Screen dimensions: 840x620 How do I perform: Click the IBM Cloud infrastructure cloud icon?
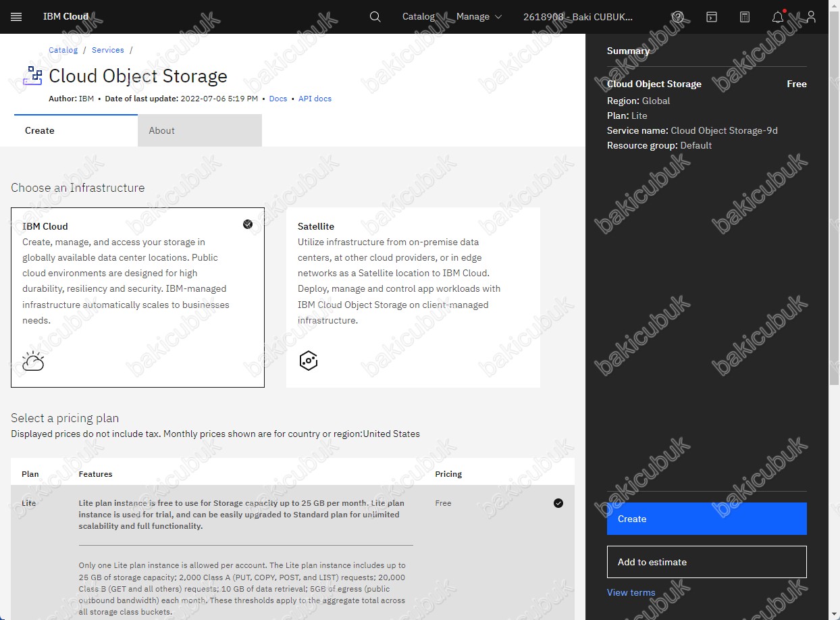click(33, 361)
